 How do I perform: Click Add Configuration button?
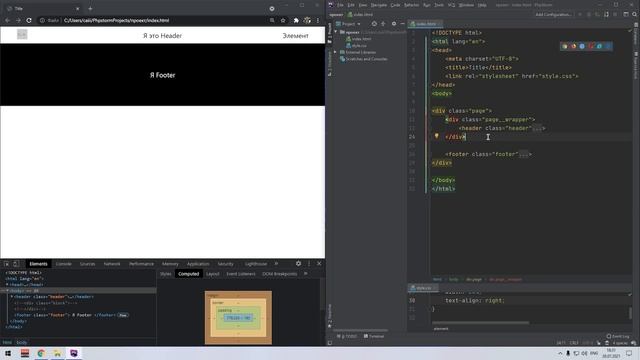(553, 14)
